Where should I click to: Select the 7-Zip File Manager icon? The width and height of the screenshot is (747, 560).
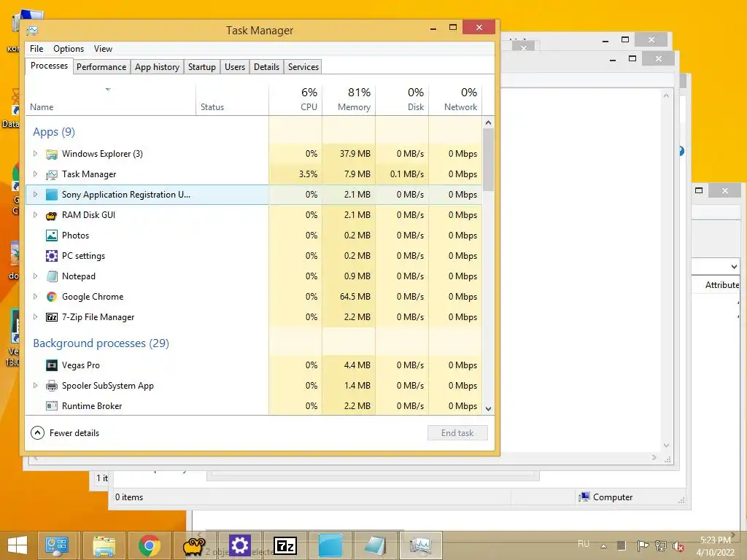52,317
